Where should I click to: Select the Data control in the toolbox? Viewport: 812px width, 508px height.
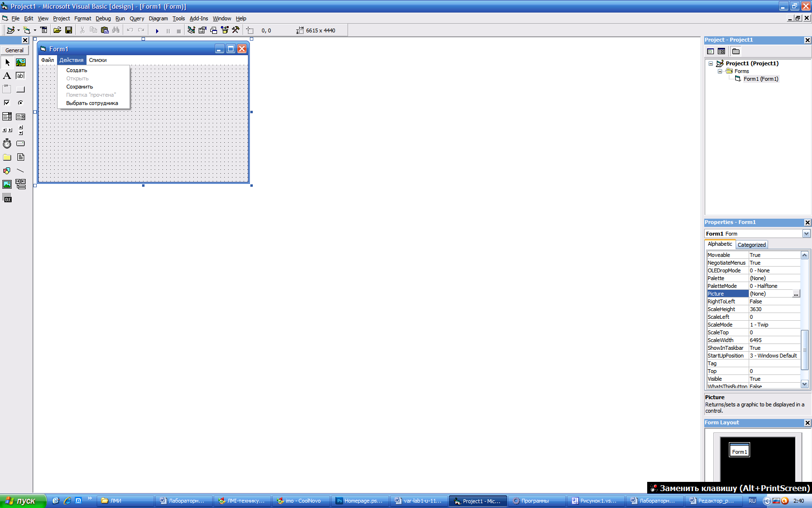pyautogui.click(x=21, y=184)
